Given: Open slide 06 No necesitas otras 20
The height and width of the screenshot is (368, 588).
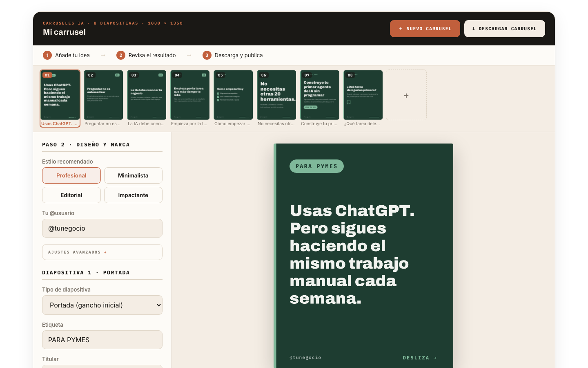Looking at the screenshot, I should click(x=276, y=99).
